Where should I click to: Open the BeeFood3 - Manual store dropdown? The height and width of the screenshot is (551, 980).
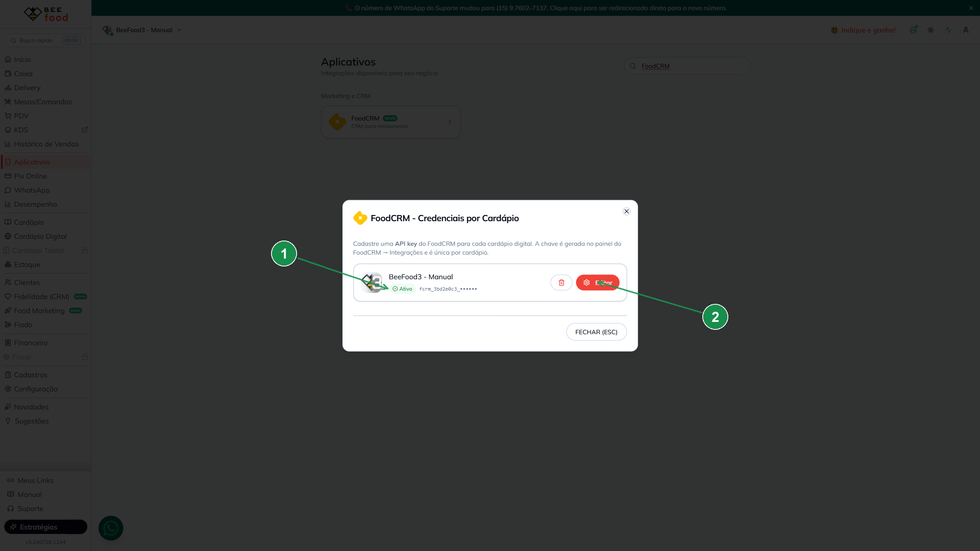(143, 30)
